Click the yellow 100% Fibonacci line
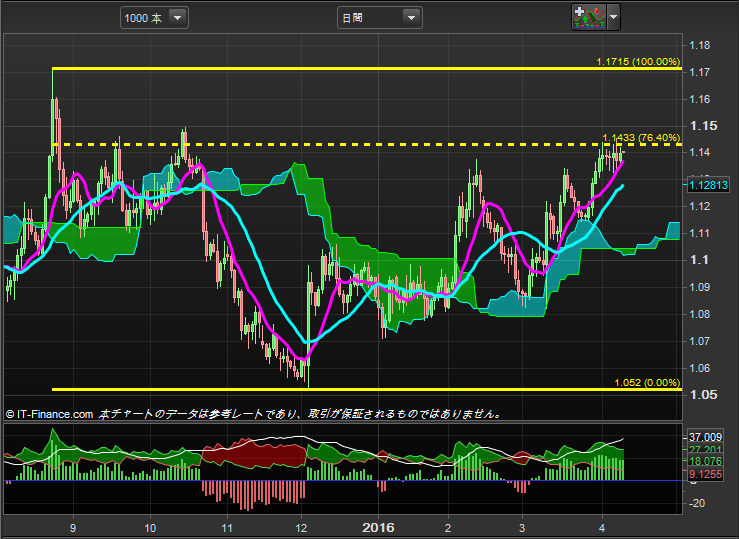Viewport: 739px width, 539px height. (367, 69)
